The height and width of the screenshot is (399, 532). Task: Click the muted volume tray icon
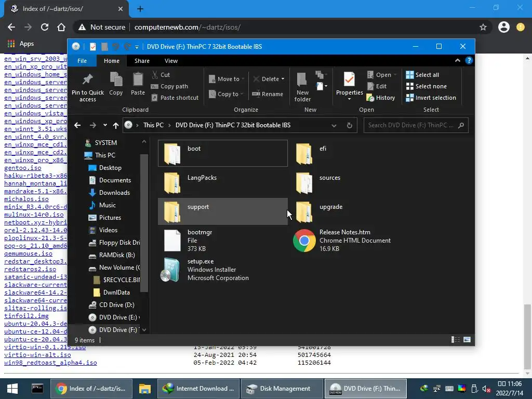click(486, 389)
